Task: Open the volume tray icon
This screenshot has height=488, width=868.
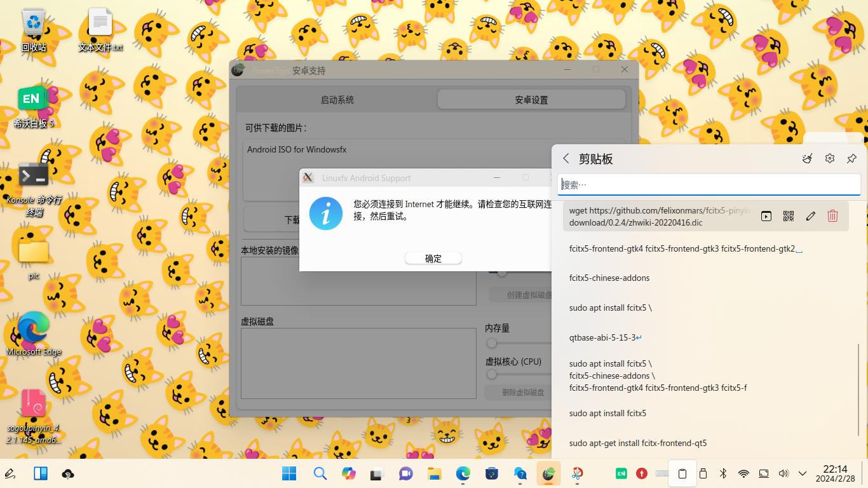Action: point(783,473)
